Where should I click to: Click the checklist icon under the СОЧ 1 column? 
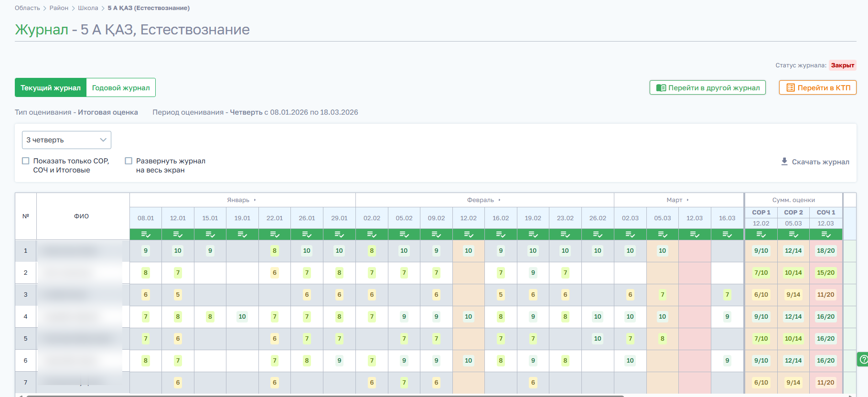[826, 234]
